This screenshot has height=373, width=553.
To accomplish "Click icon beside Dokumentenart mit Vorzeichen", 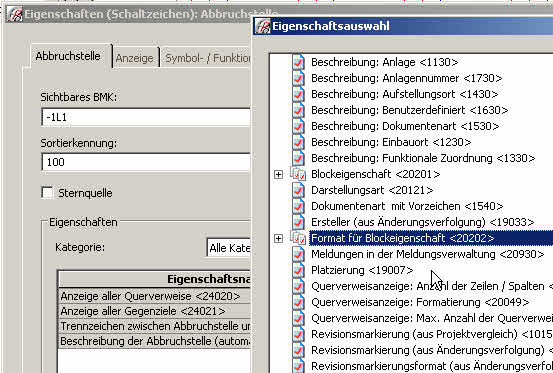I will click(x=298, y=206).
